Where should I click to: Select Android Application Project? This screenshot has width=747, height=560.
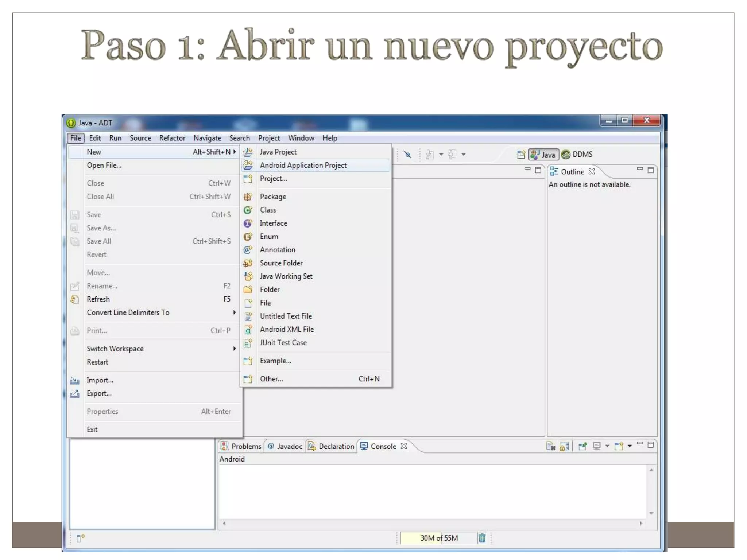[303, 166]
